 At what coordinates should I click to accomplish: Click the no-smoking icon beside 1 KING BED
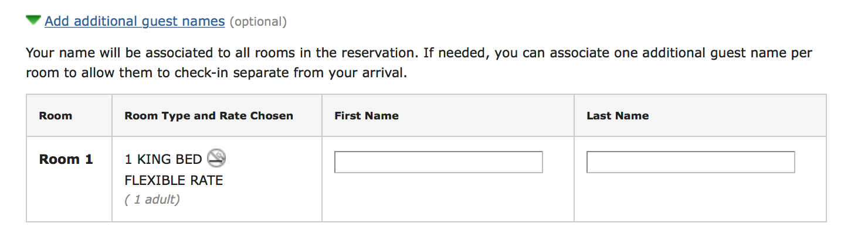(216, 158)
